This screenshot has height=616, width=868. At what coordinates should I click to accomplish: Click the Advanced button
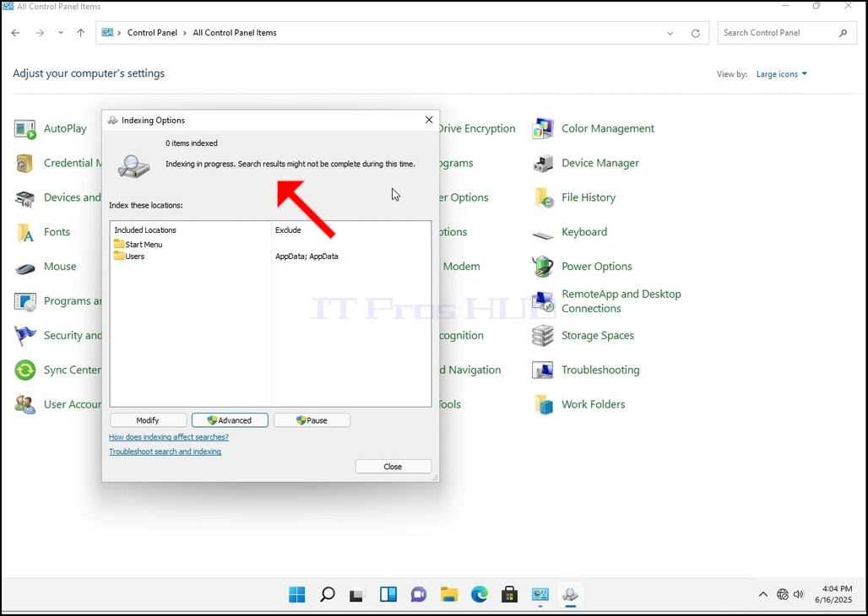[x=230, y=420]
